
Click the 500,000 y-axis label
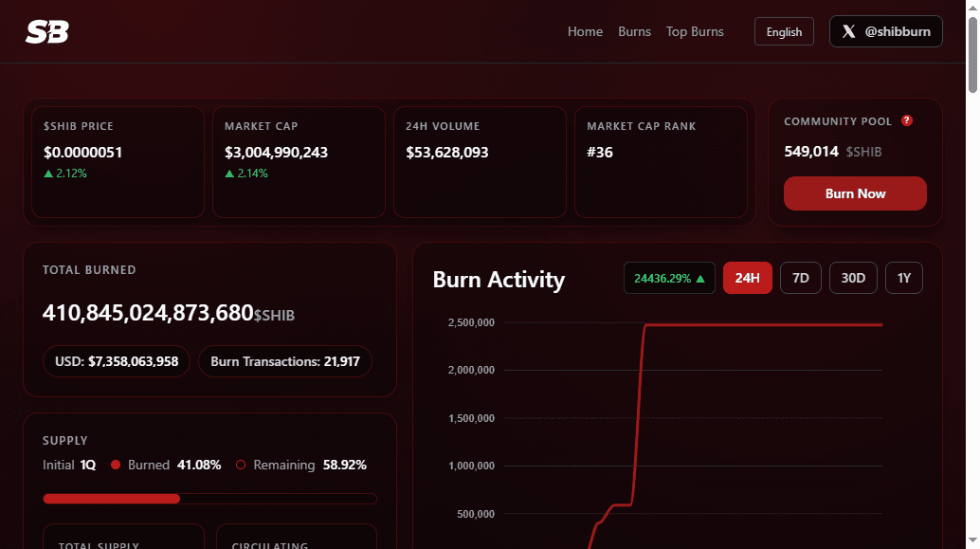[x=476, y=513]
